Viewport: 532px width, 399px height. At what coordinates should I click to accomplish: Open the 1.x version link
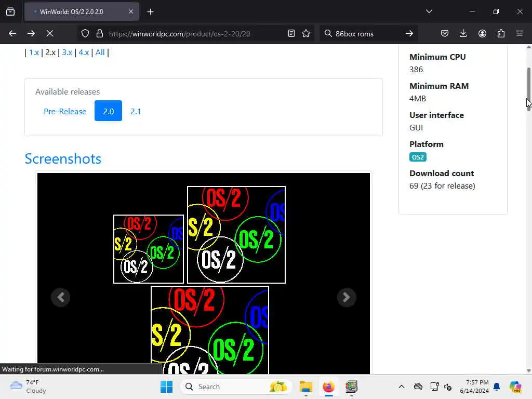point(34,52)
